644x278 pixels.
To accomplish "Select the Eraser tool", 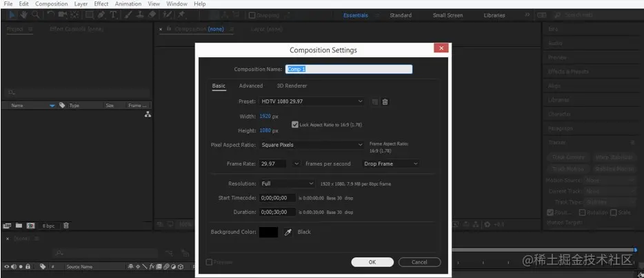I will [152, 14].
